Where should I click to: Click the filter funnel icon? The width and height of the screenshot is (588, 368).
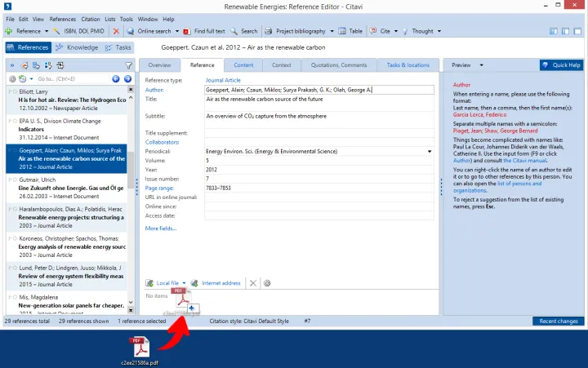pyautogui.click(x=129, y=65)
